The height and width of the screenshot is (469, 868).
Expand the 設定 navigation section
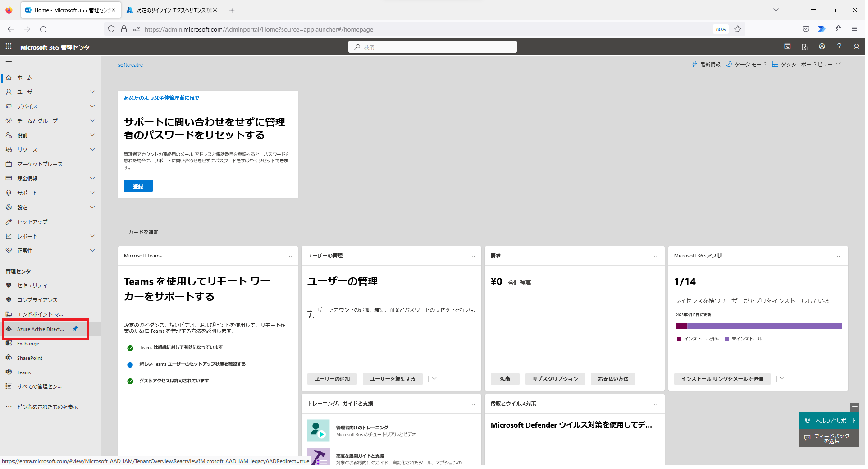coord(92,207)
